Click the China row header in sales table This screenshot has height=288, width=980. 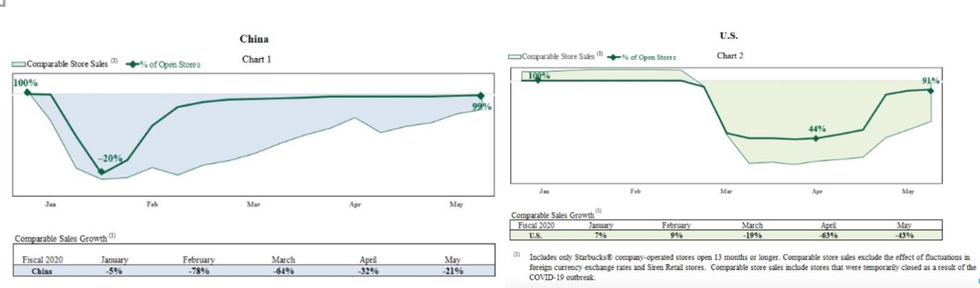[x=42, y=271]
